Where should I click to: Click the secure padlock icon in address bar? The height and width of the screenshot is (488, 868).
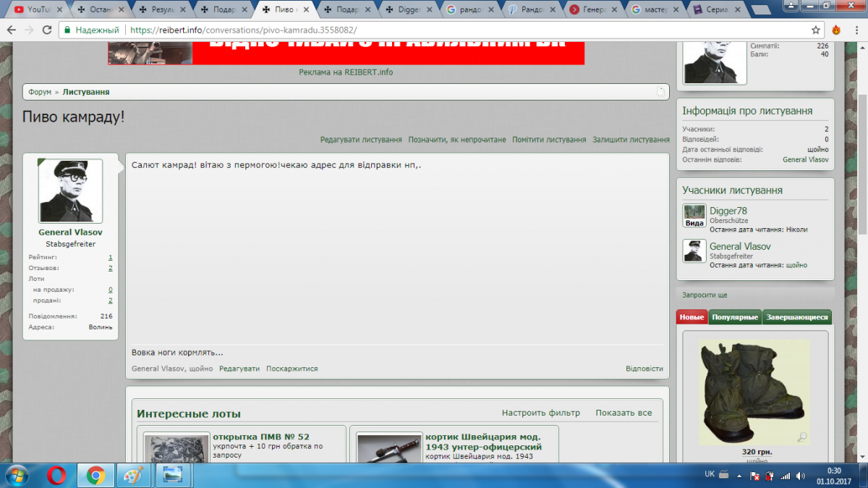[67, 30]
